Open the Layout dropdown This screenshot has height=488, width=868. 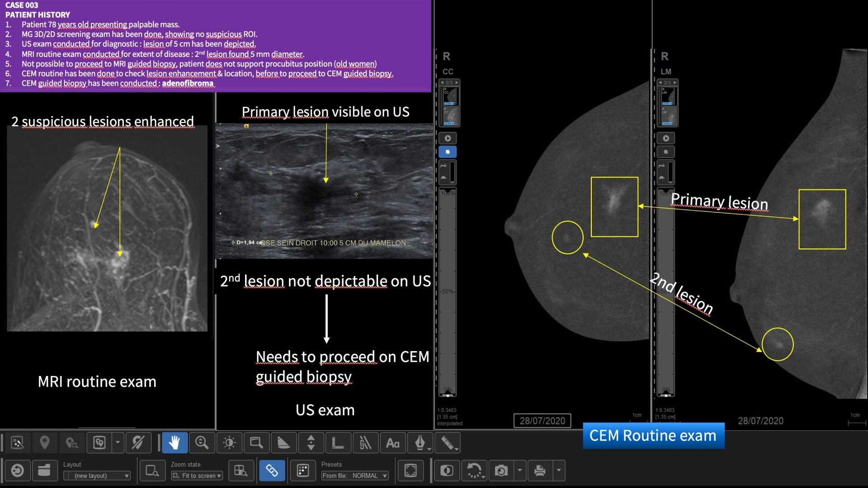97,476
